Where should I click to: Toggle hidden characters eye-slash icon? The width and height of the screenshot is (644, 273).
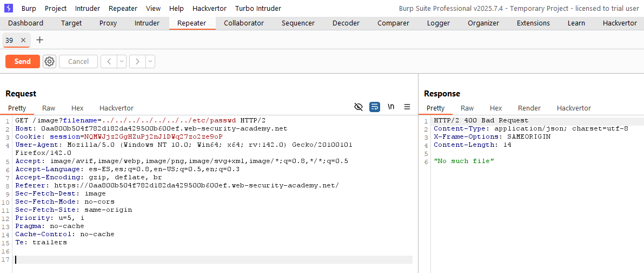pyautogui.click(x=358, y=107)
